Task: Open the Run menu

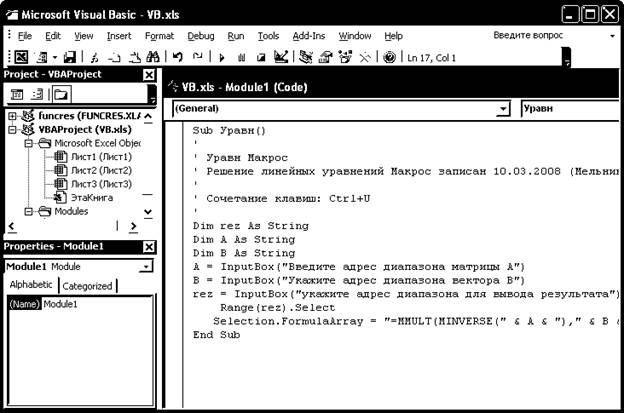Action: [236, 36]
